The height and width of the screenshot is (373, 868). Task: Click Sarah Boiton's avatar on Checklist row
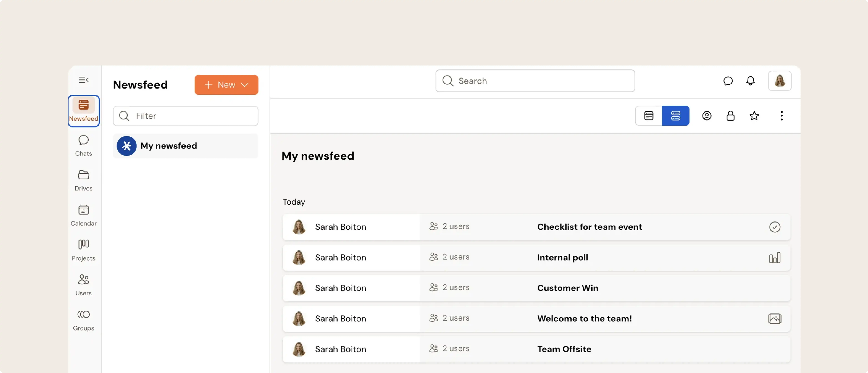[x=299, y=227]
